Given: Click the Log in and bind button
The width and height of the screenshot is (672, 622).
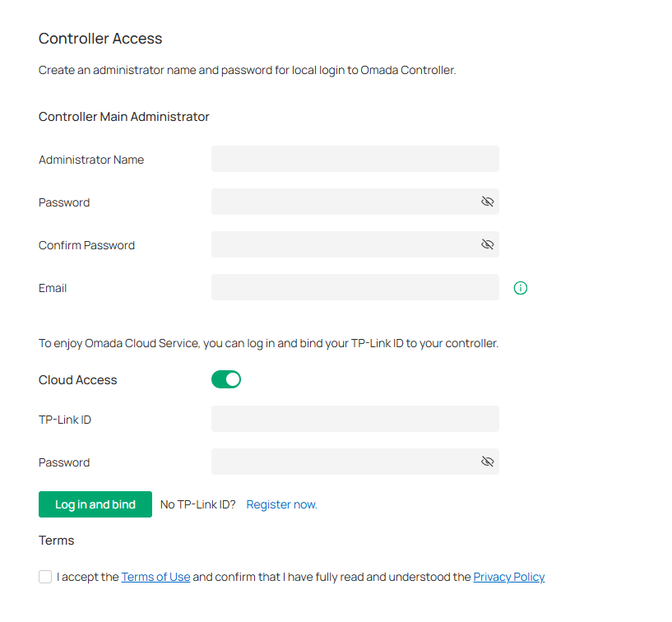Looking at the screenshot, I should click(x=95, y=504).
